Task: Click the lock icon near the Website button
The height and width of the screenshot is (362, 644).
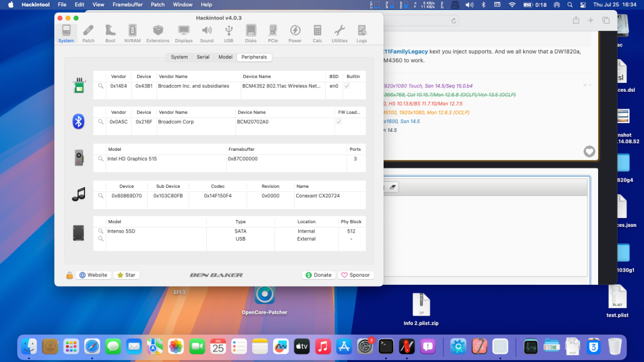Action: pyautogui.click(x=69, y=275)
